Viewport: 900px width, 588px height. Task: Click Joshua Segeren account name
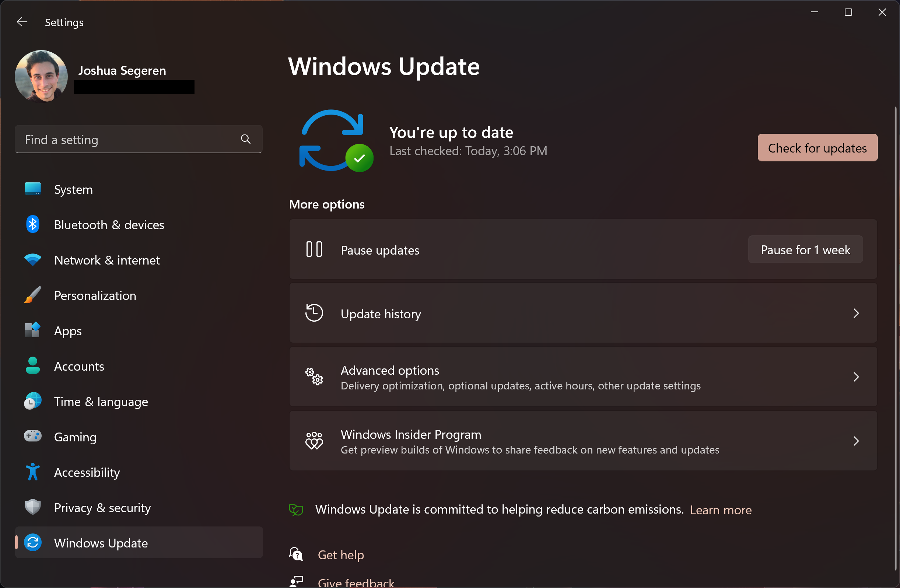tap(122, 70)
